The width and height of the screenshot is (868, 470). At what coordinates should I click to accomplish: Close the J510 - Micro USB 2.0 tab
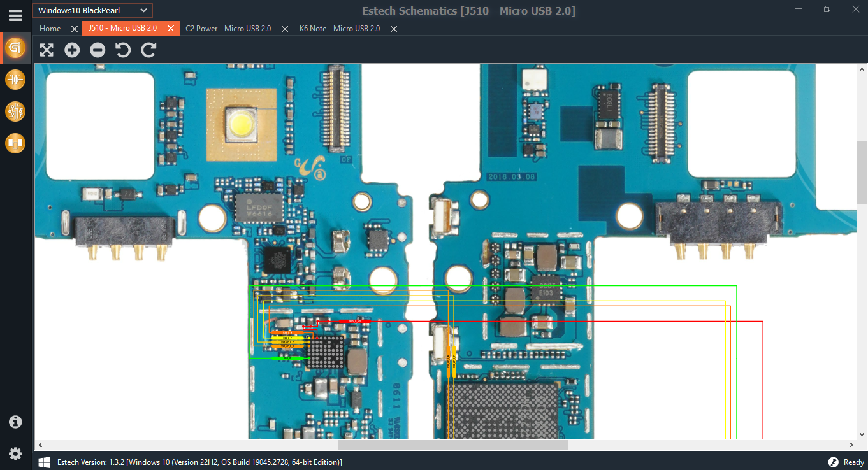pos(171,29)
